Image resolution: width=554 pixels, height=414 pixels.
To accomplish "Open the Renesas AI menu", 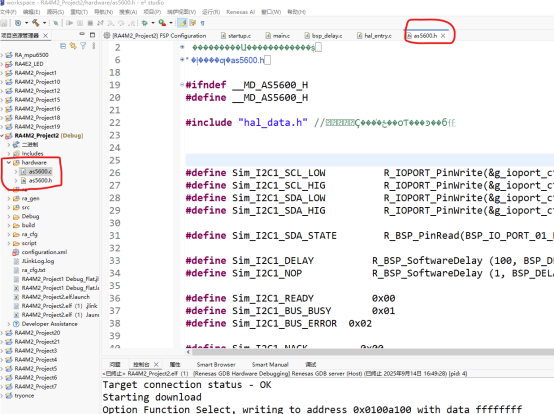I will (x=240, y=12).
